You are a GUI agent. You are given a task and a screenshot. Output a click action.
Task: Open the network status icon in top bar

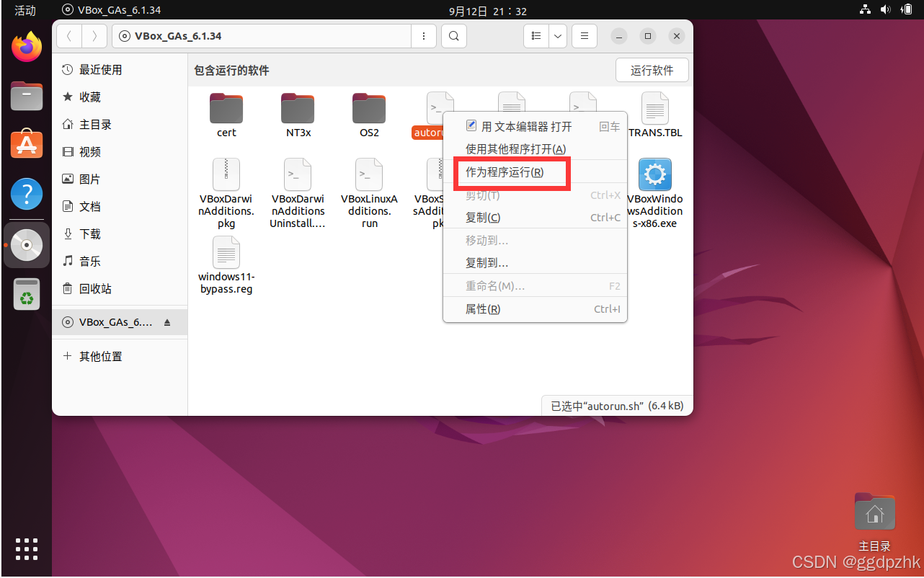click(x=865, y=10)
